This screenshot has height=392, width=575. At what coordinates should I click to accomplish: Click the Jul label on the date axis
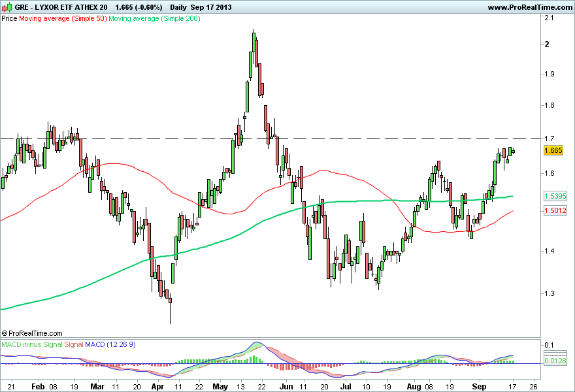[346, 387]
